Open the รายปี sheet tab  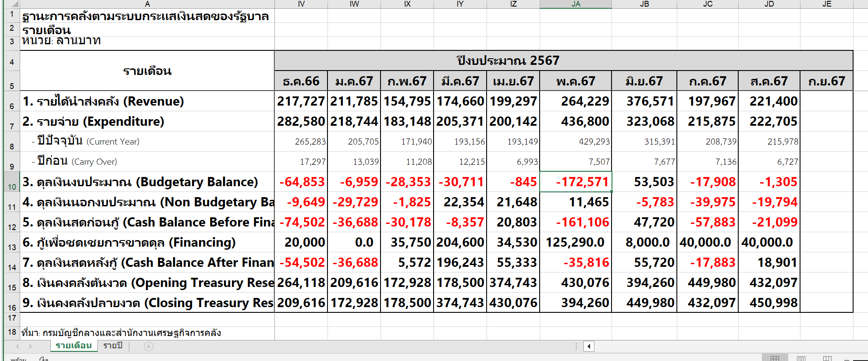(113, 346)
